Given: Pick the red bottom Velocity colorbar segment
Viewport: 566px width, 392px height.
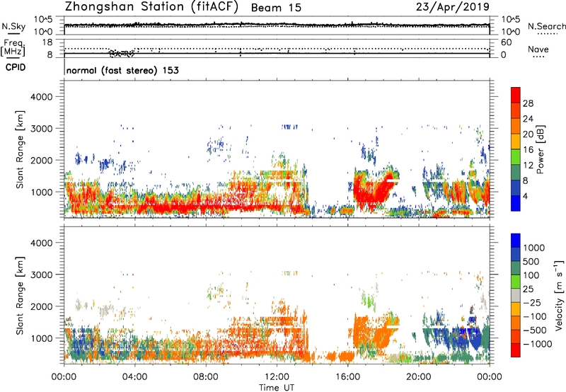Looking at the screenshot, I should (516, 350).
